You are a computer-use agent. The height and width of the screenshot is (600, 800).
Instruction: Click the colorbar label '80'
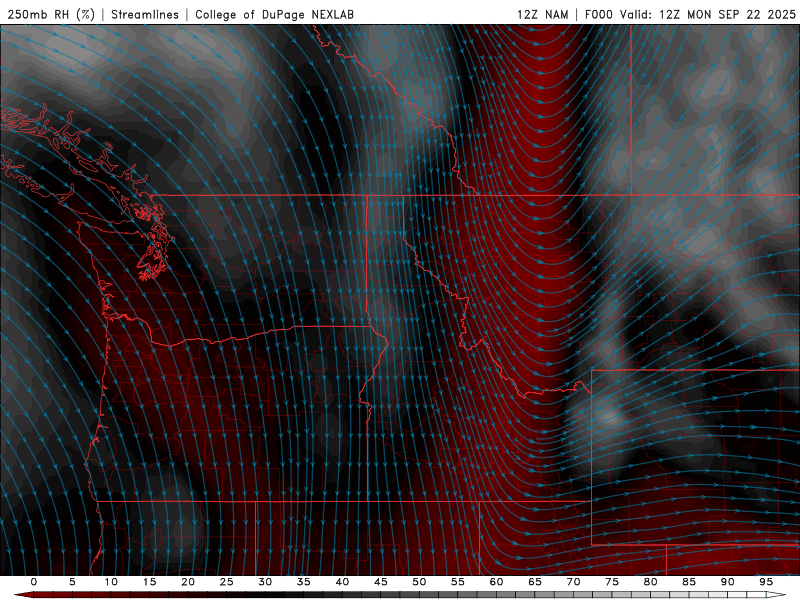[651, 582]
